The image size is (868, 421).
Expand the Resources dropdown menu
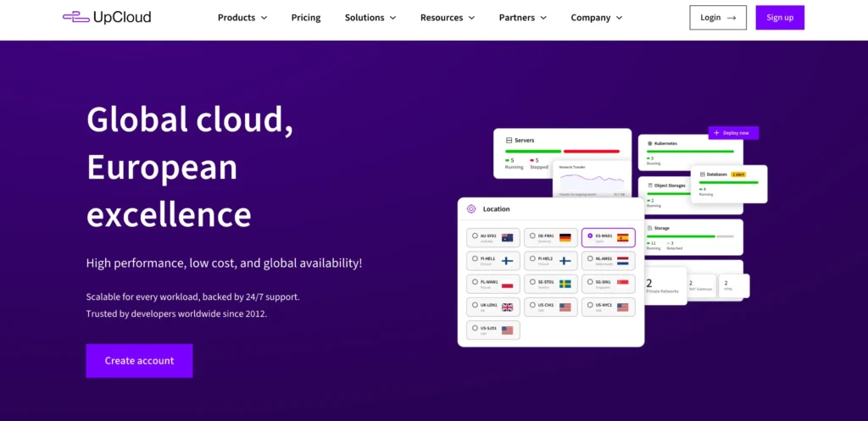[447, 18]
